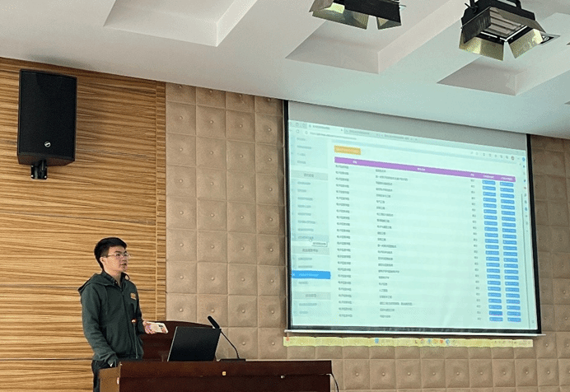The width and height of the screenshot is (570, 392).
Task: Select the highlighted blue sidebar menu item
Action: [311, 275]
